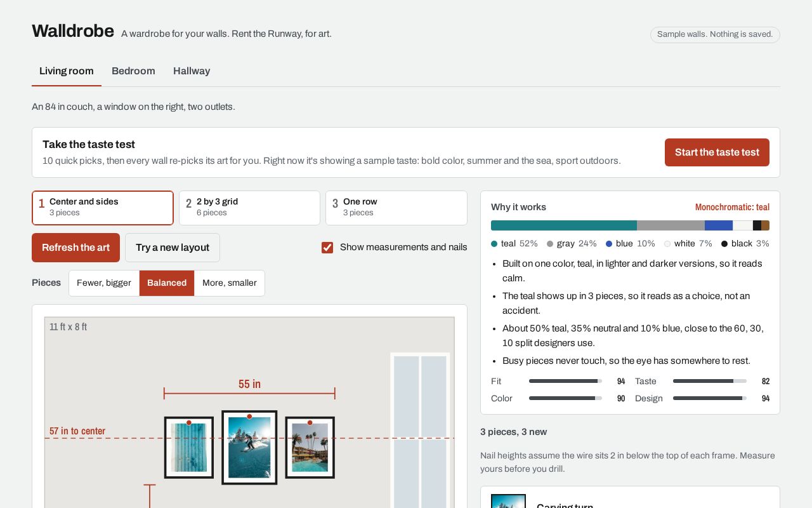The height and width of the screenshot is (508, 812).
Task: Click the 11 ft x 8 ft wall label
Action: click(68, 327)
